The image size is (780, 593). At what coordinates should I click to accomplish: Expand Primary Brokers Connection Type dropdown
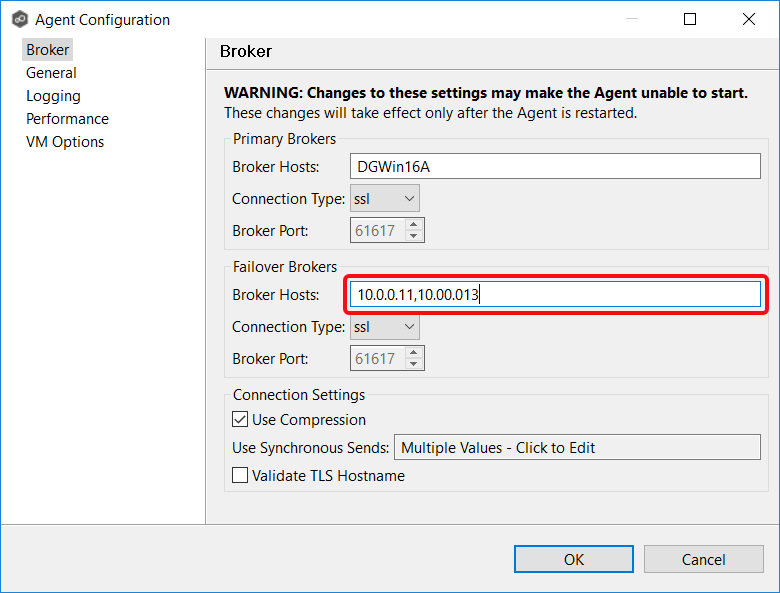[x=385, y=199]
